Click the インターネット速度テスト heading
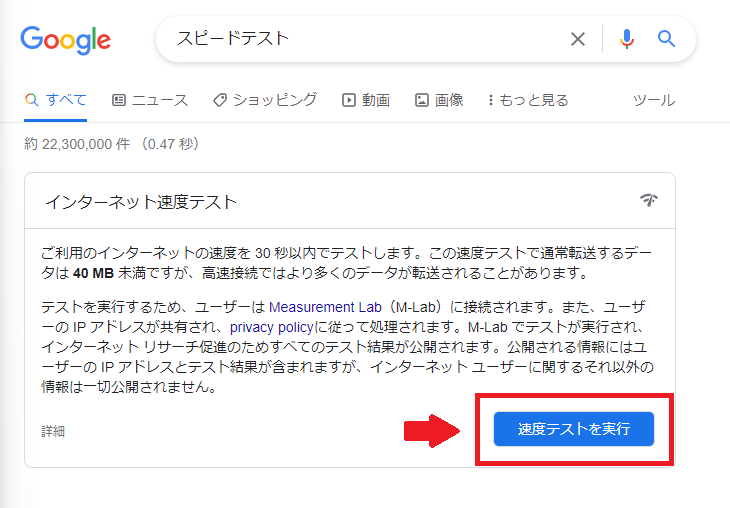The image size is (730, 508). 141,202
